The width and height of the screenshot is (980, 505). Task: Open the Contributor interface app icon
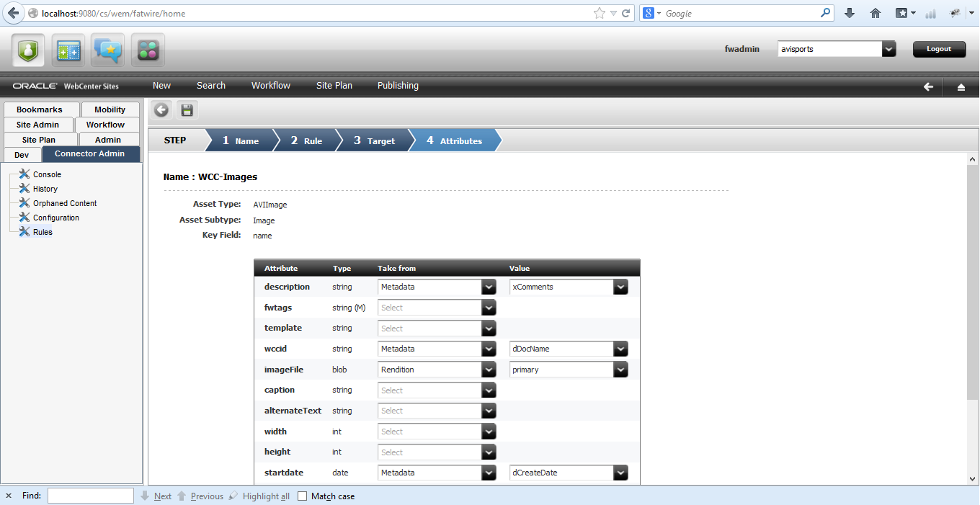68,49
